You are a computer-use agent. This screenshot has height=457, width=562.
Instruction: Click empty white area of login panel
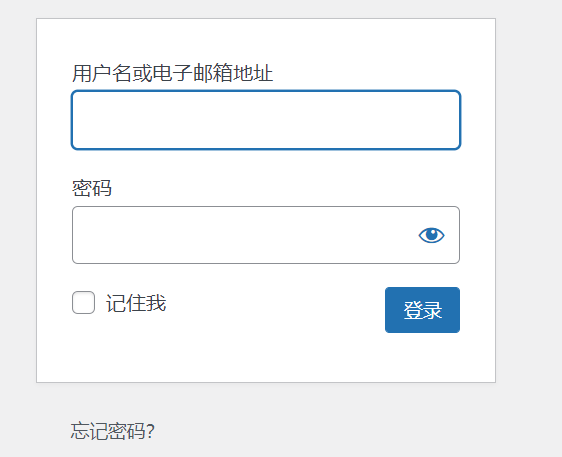coord(266,358)
